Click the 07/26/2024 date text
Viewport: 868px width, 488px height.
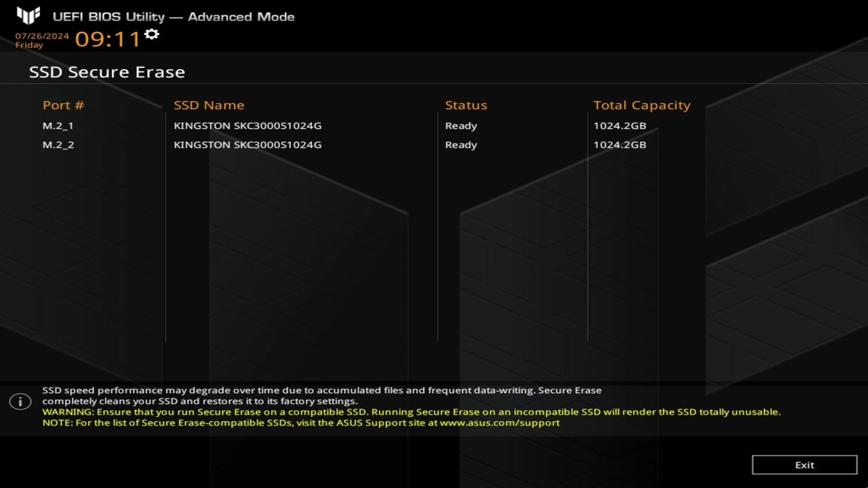[x=42, y=36]
